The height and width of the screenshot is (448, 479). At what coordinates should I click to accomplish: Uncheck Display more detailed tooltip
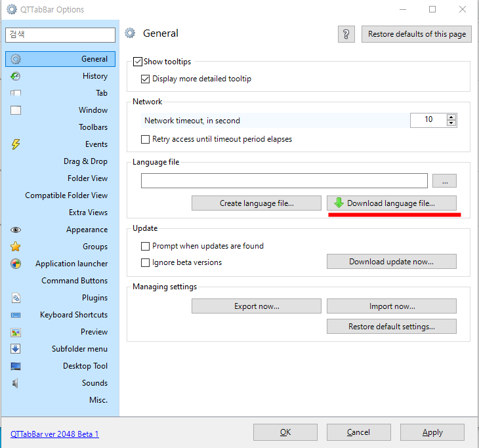(145, 79)
